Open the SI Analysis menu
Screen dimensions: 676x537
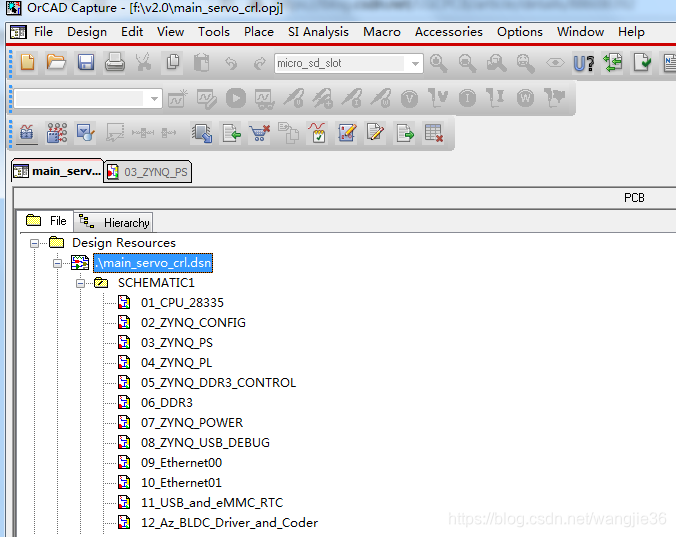point(318,31)
